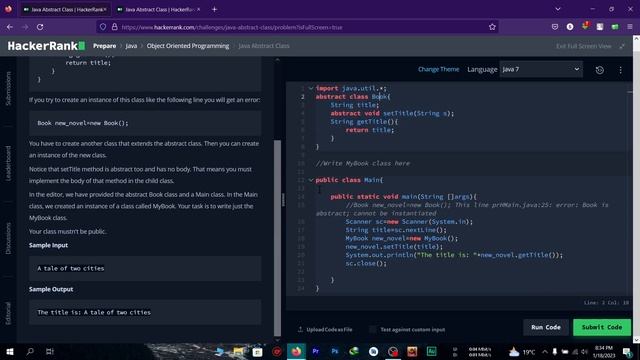Open the Submissions side tab
Screen dimensions: 640x360
click(8, 89)
